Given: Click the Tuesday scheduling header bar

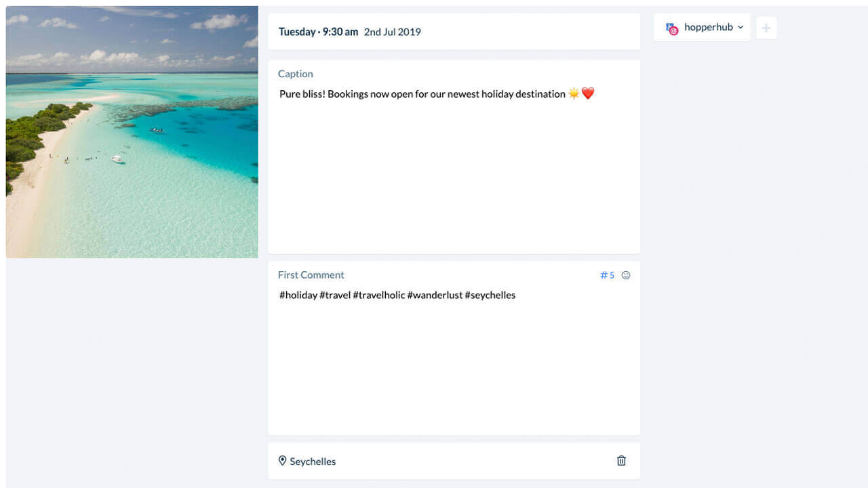Looking at the screenshot, I should (x=296, y=31).
